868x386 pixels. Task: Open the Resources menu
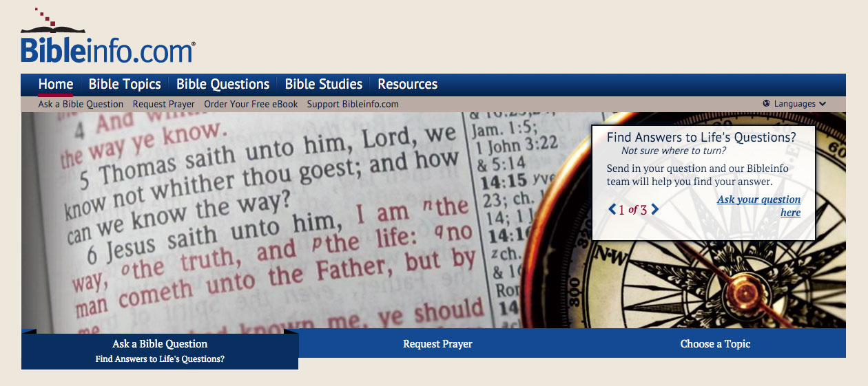[x=408, y=85]
